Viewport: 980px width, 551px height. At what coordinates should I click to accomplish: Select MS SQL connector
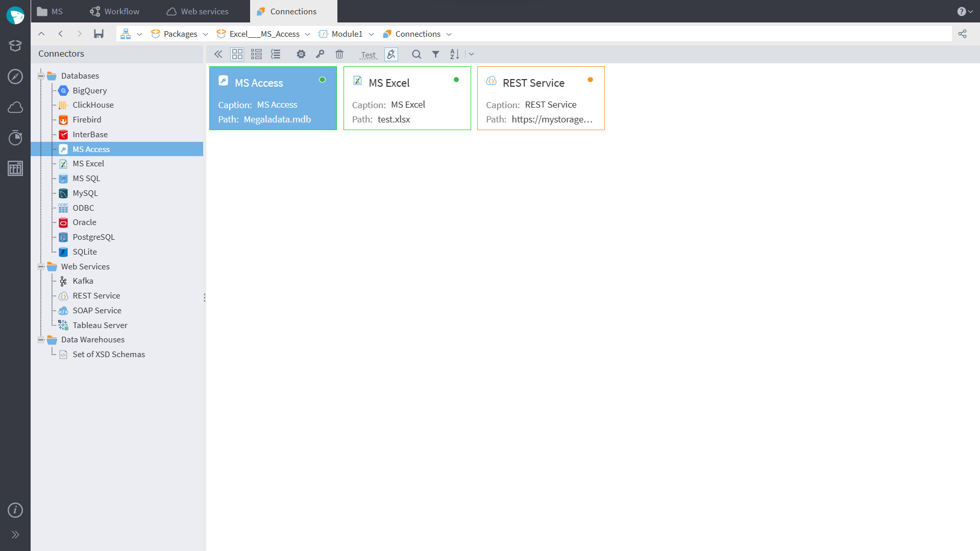point(86,178)
